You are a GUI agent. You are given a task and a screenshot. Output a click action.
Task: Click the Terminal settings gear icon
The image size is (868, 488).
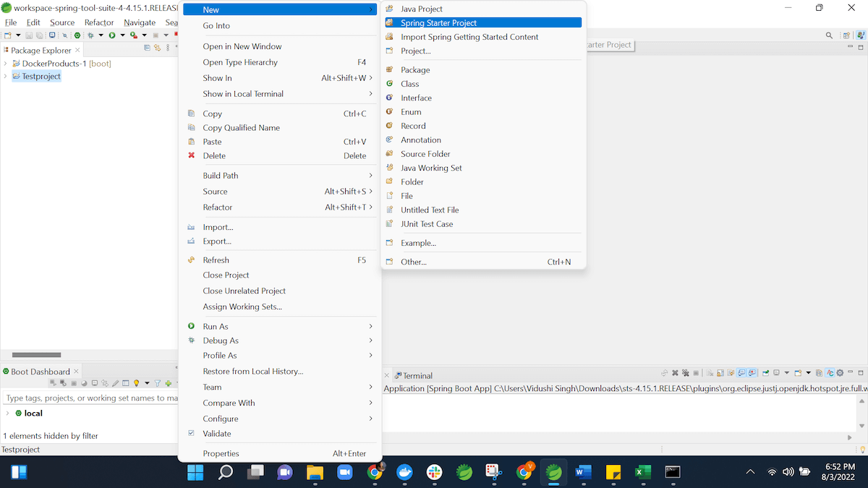click(x=839, y=372)
